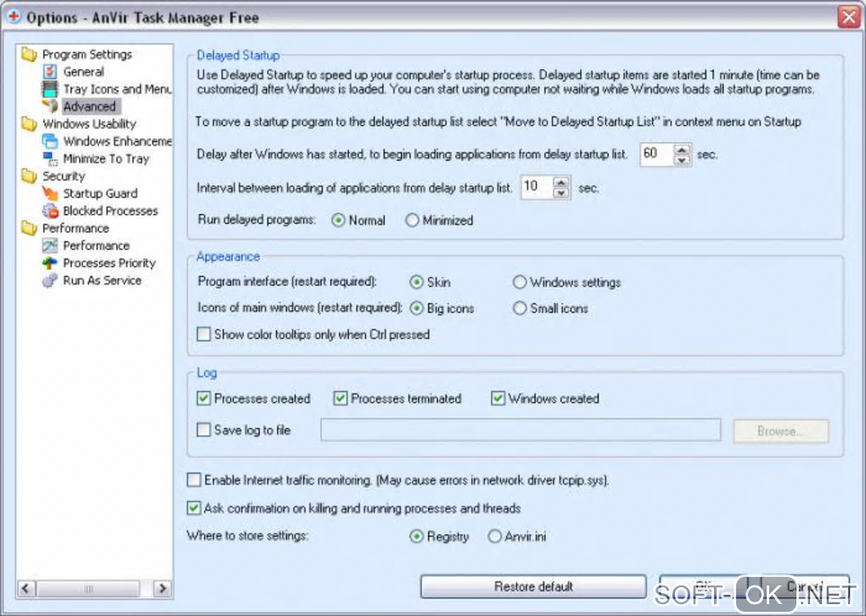This screenshot has height=616, width=866.
Task: Open the Performance sub-item page
Action: 96,245
